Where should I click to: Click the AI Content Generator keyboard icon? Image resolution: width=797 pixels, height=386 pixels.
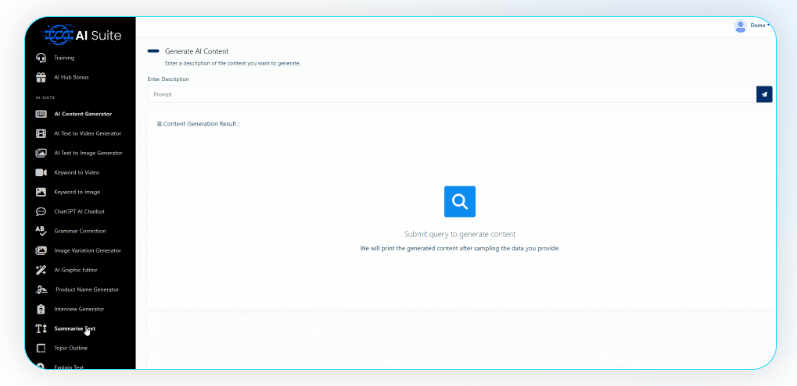click(x=41, y=114)
